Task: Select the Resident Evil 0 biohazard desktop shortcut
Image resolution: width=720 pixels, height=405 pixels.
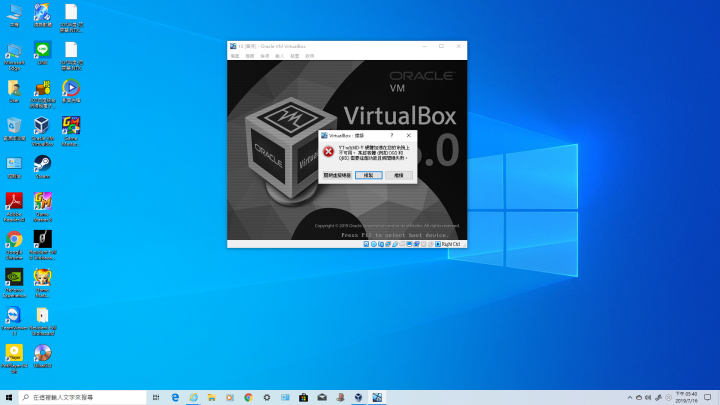Action: click(x=42, y=245)
